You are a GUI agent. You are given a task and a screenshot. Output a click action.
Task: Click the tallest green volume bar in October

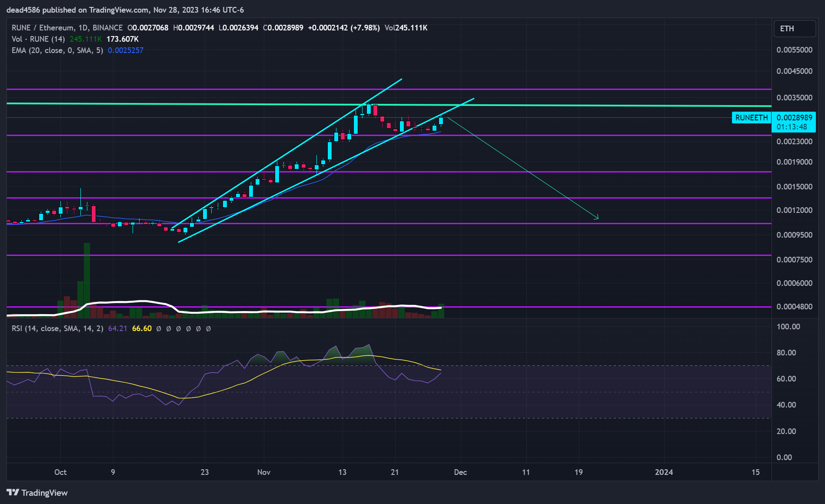87,280
